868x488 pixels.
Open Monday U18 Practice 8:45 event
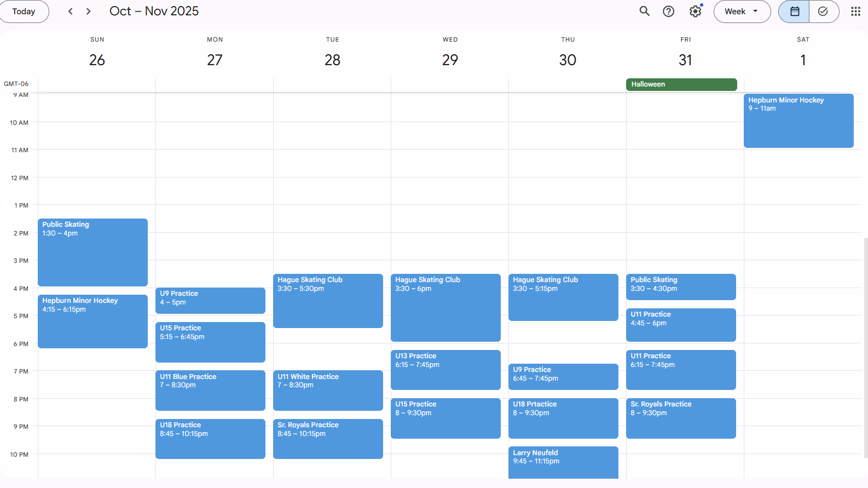tap(210, 439)
